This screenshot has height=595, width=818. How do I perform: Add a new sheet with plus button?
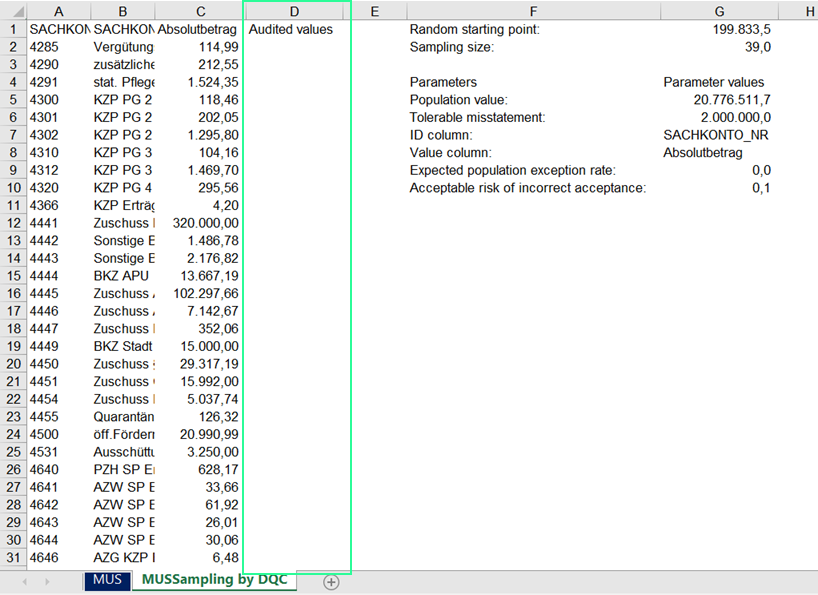pyautogui.click(x=331, y=582)
